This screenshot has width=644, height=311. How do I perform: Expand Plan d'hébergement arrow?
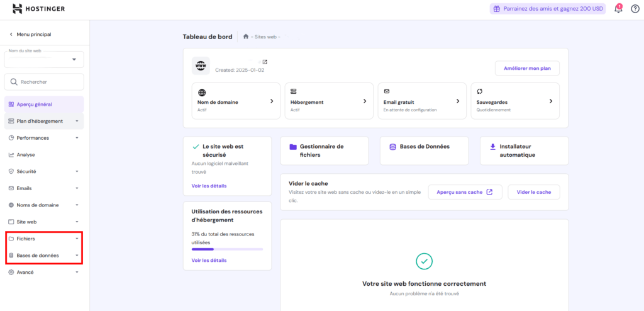click(x=77, y=121)
